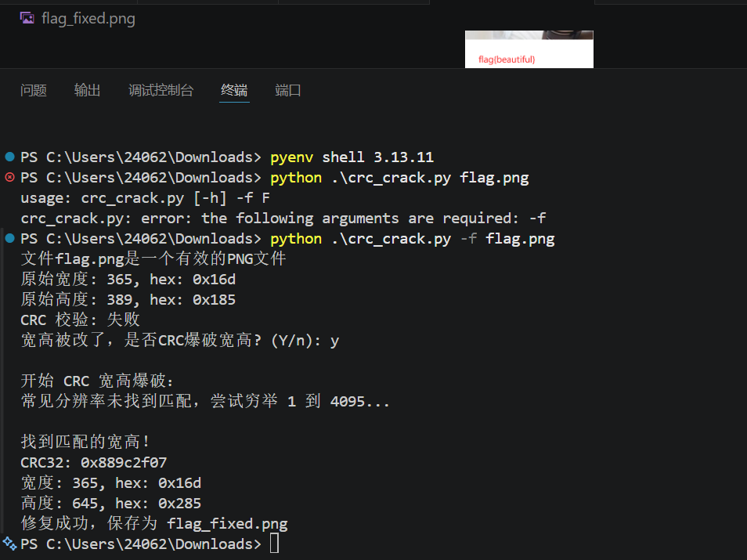Screen dimensions: 747x560
Task: Open the 调试控制台 (Debug Console) tab
Action: tap(161, 90)
